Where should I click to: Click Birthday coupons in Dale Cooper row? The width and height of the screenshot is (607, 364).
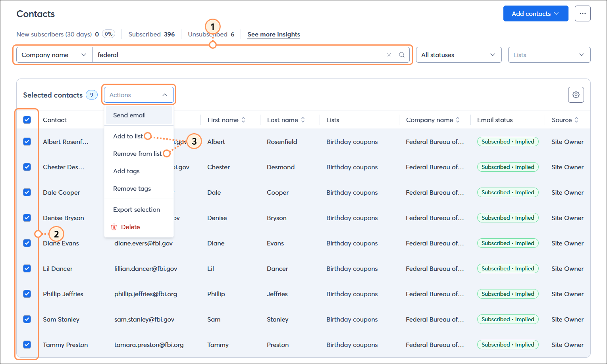click(x=352, y=192)
